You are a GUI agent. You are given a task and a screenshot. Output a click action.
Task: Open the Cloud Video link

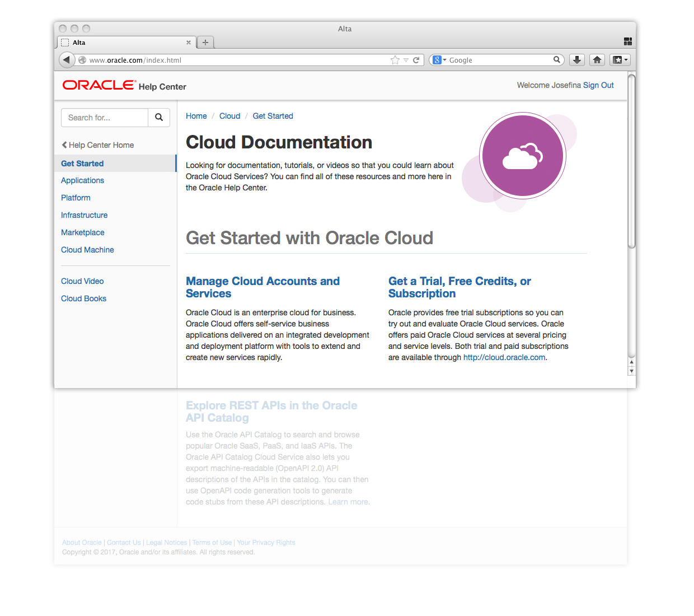click(82, 281)
